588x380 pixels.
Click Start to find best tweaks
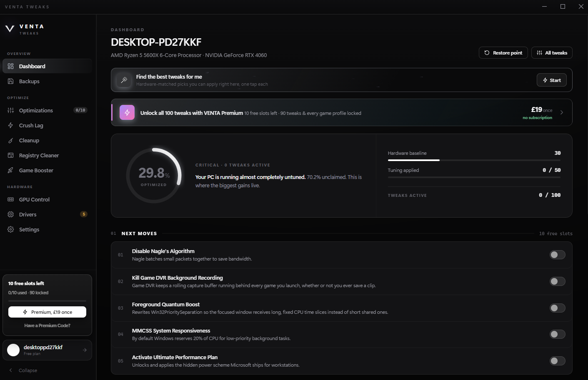click(552, 80)
